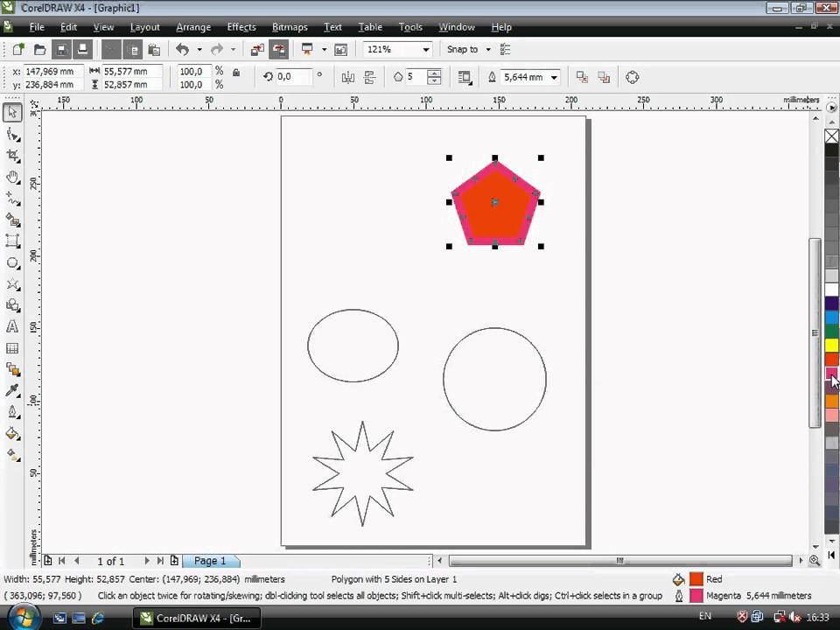The width and height of the screenshot is (840, 630).
Task: Open a file with folder icon
Action: point(39,50)
